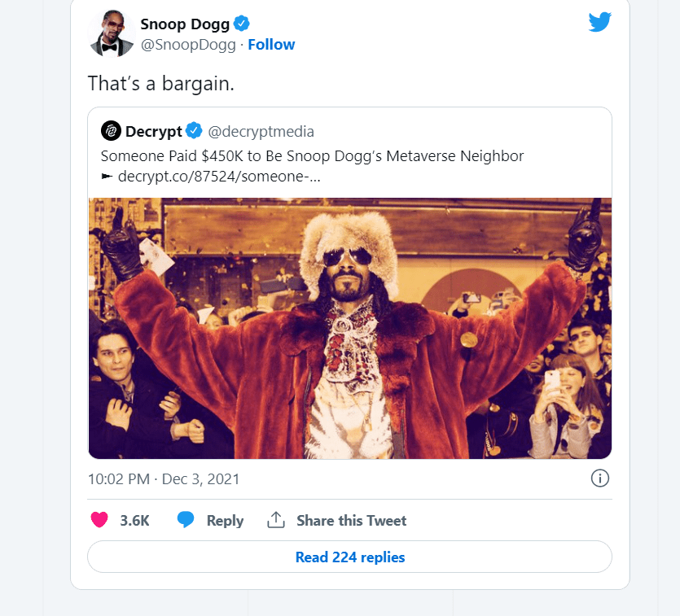The height and width of the screenshot is (616, 680).
Task: Click the Snoop Dogg display name
Action: click(x=185, y=23)
